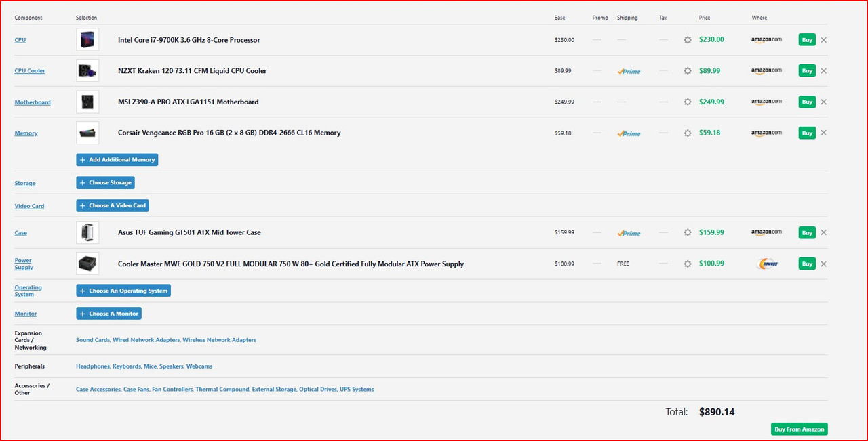Viewport: 868px width, 441px height.
Task: Open price settings gear for MSI Z390-A PRO
Action: 688,102
